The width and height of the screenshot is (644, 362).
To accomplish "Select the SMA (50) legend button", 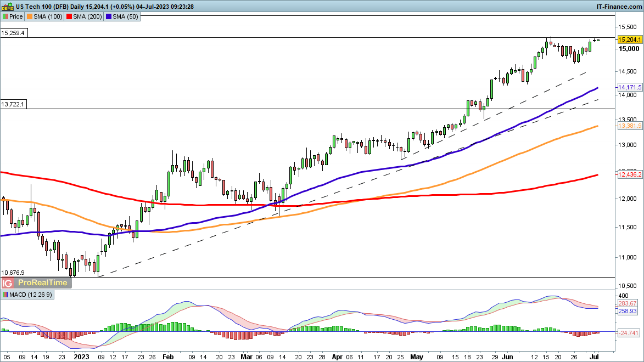I will click(122, 16).
